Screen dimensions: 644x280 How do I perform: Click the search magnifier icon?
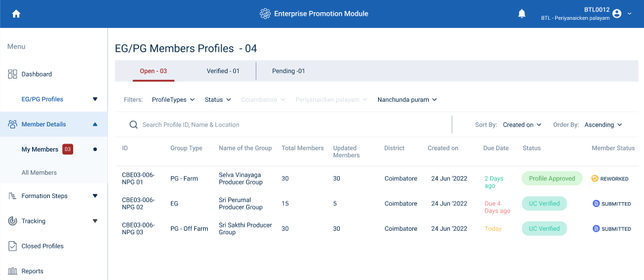point(134,125)
